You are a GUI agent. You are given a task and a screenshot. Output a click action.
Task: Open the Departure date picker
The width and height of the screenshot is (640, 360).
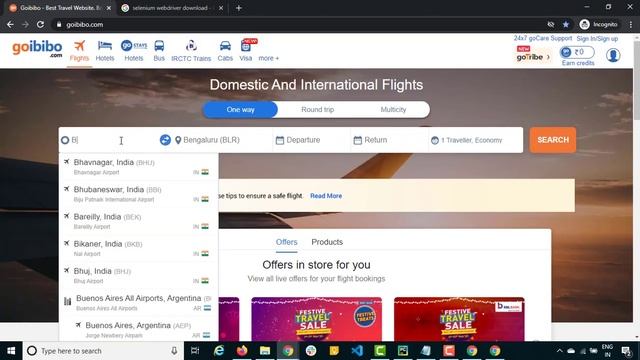[x=311, y=140]
